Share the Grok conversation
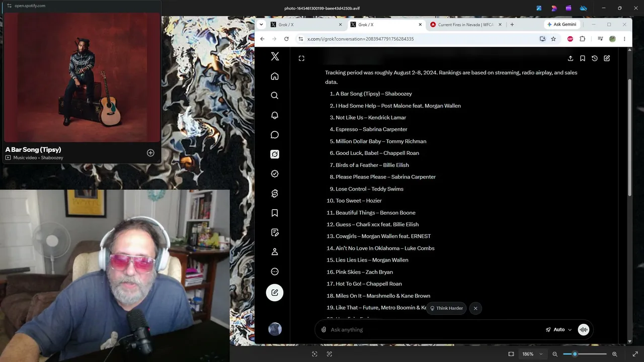 (571, 58)
